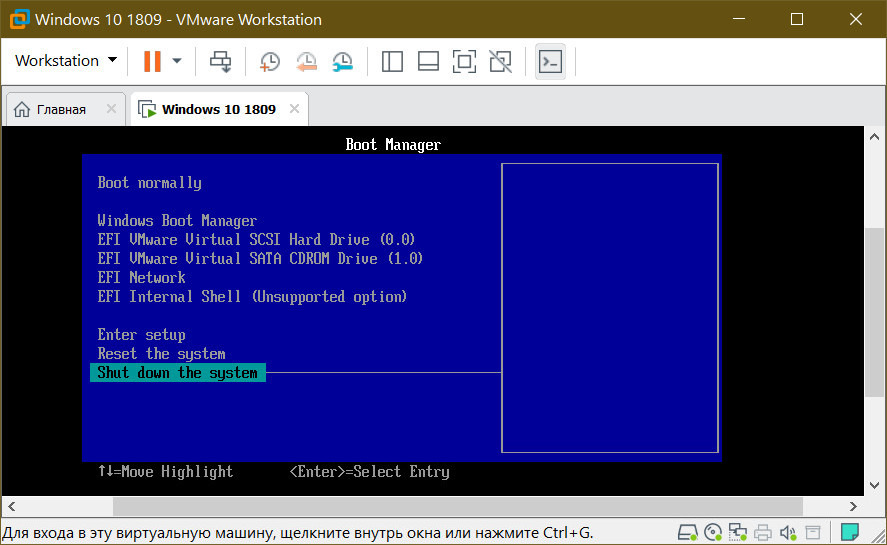Click the vertical scrollbar down arrow
Screen dimensions: 887x545
click(874, 486)
